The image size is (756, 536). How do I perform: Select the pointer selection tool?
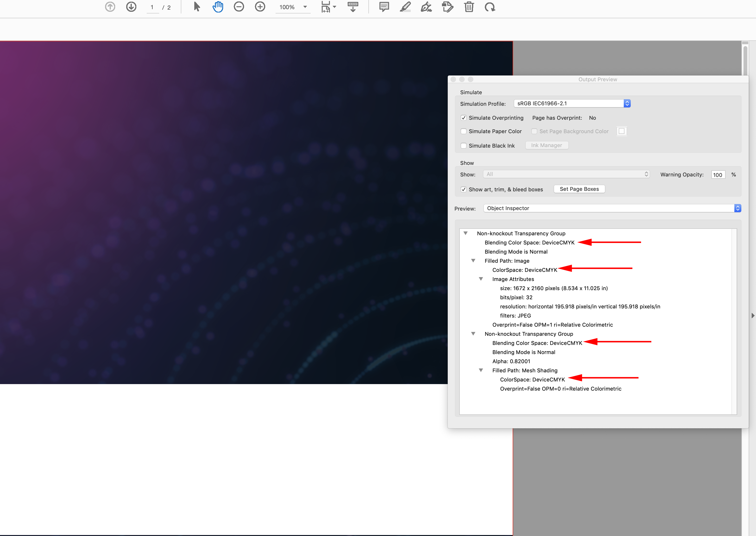click(196, 7)
